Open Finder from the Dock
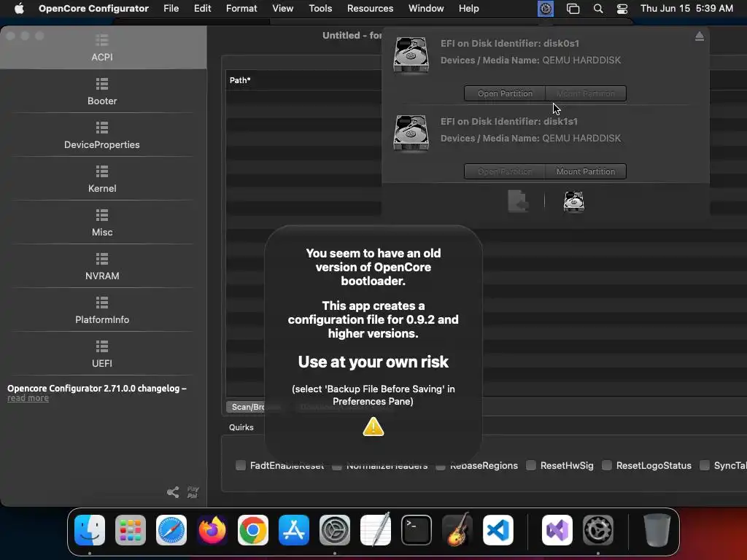 tap(90, 530)
